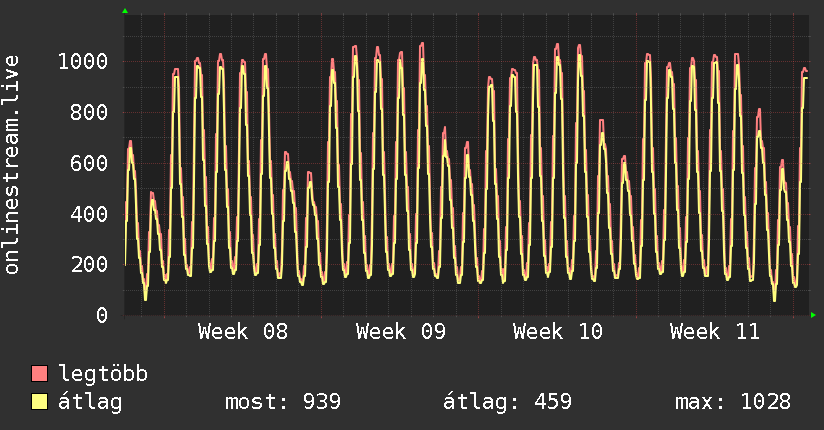Select the legtöbb legend label
This screenshot has width=824, height=430.
(x=103, y=374)
